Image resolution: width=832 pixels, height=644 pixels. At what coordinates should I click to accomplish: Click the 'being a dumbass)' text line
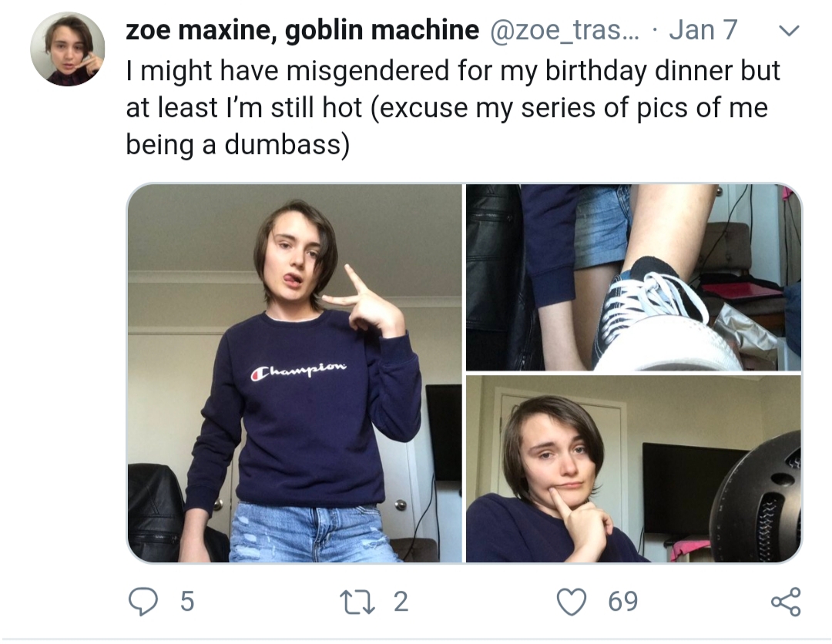coord(238,144)
